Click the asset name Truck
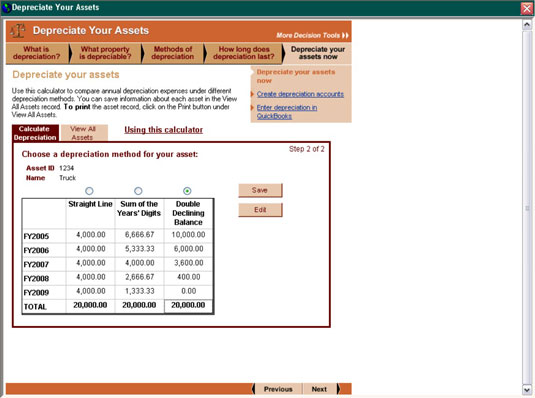 pos(68,178)
